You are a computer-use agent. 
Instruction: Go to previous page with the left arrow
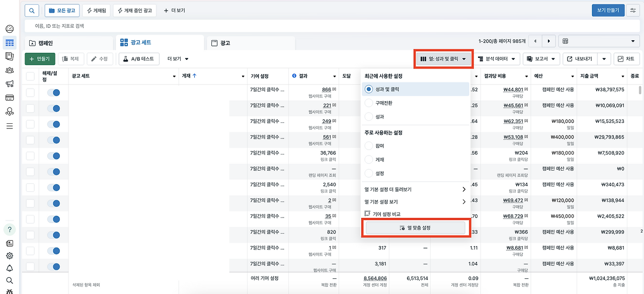click(x=535, y=41)
